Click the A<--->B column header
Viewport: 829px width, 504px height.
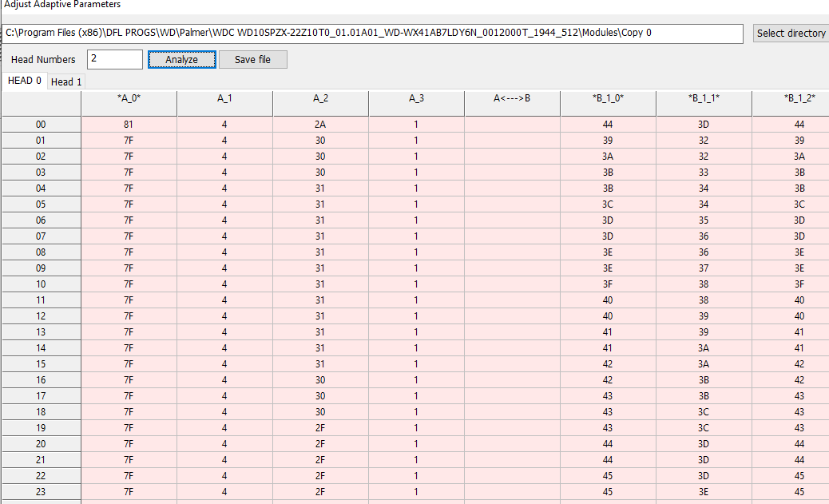(x=512, y=99)
